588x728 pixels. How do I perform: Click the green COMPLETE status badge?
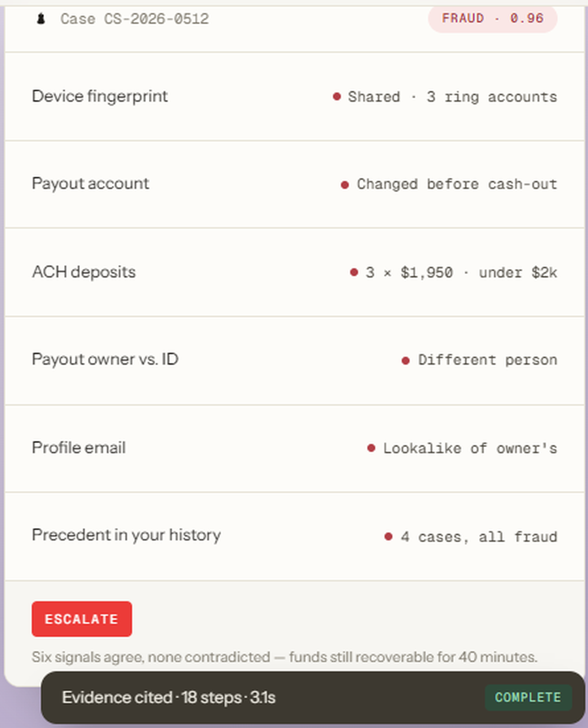click(528, 697)
